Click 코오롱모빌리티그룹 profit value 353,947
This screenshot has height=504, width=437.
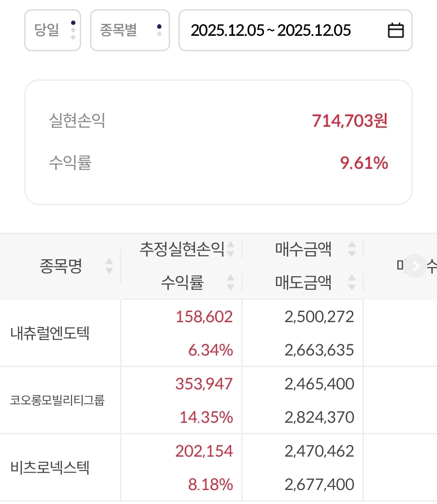204,384
